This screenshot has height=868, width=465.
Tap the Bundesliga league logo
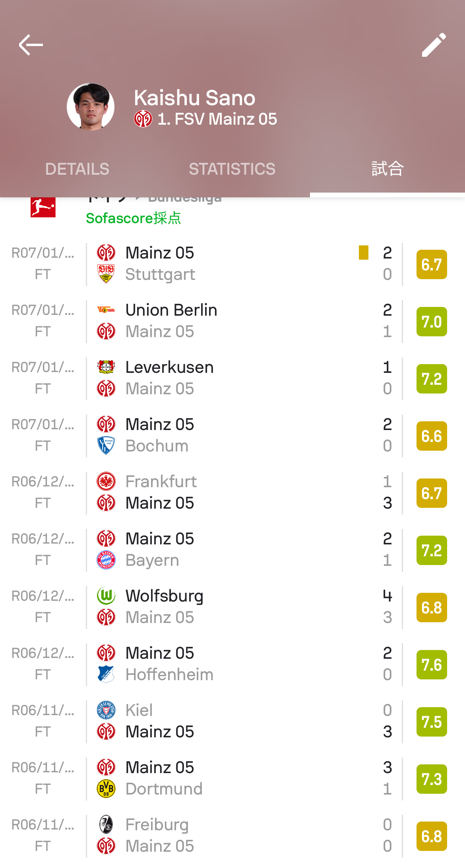43,207
